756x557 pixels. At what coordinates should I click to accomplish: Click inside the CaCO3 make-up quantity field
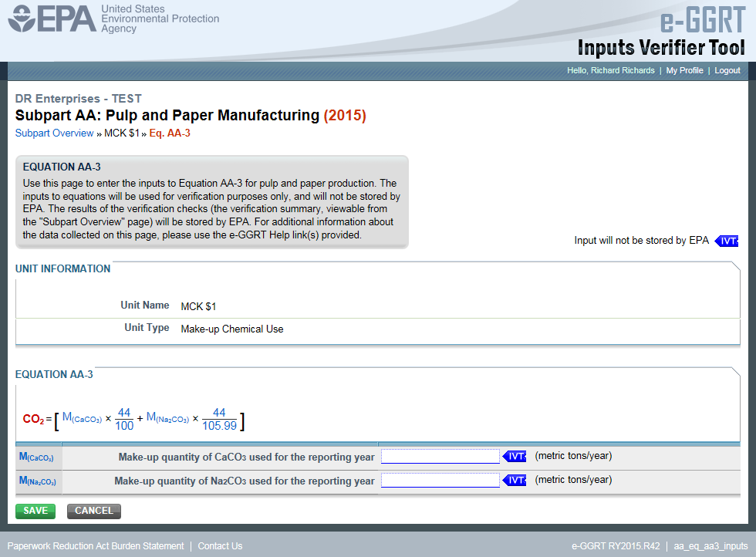pyautogui.click(x=440, y=457)
